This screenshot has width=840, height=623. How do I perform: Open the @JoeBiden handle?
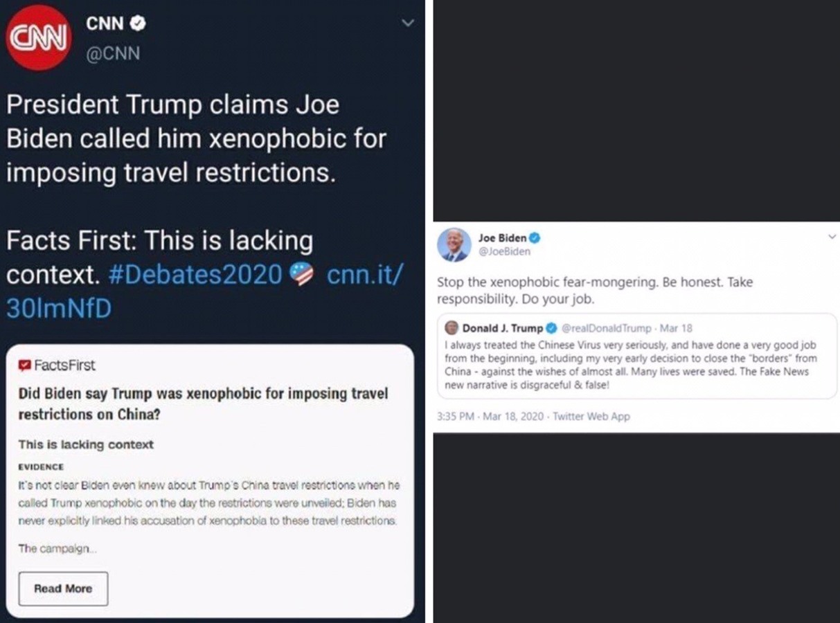tap(504, 251)
